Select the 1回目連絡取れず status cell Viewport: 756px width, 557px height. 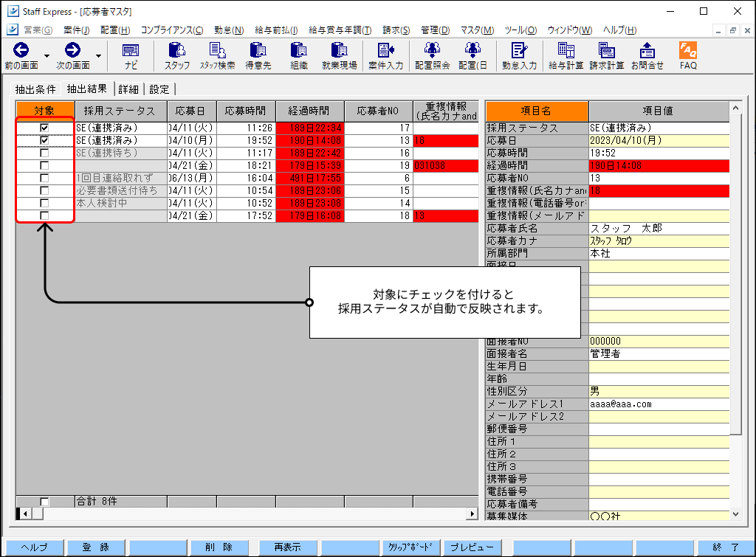click(121, 179)
